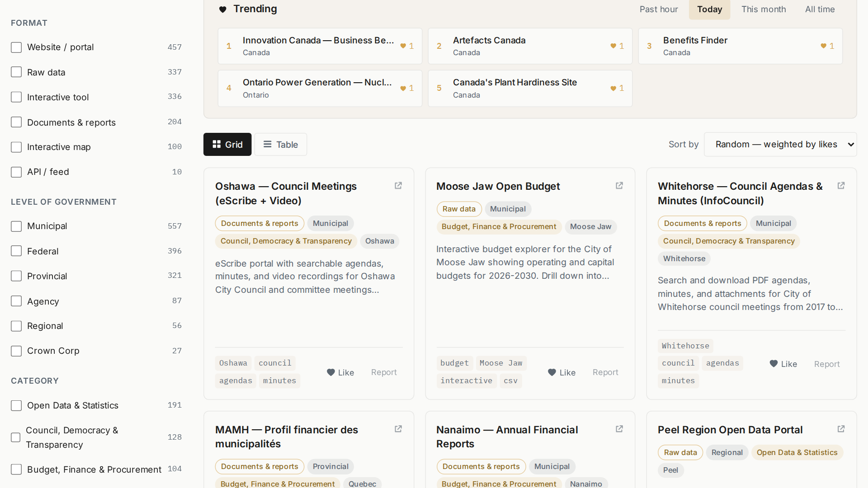Open Moose Jaw Open Budget external link icon
Image resolution: width=868 pixels, height=488 pixels.
(x=619, y=186)
